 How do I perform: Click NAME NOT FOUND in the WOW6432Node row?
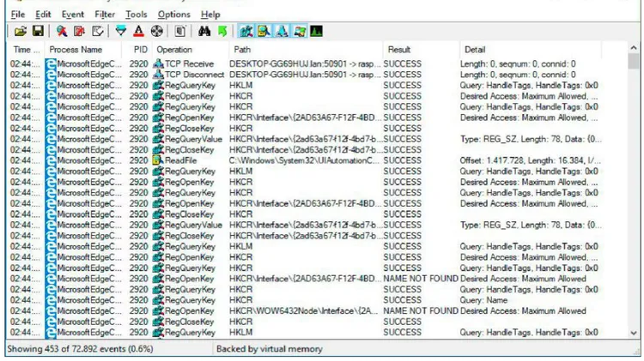coord(421,311)
